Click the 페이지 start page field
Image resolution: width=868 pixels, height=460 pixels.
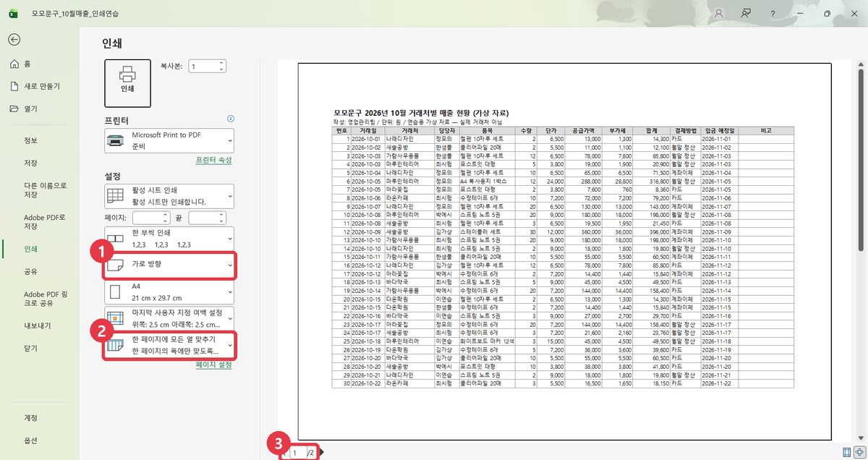(151, 217)
